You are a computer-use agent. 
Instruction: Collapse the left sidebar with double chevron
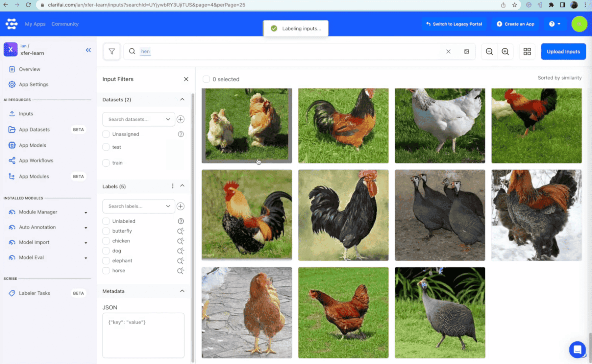(x=88, y=50)
